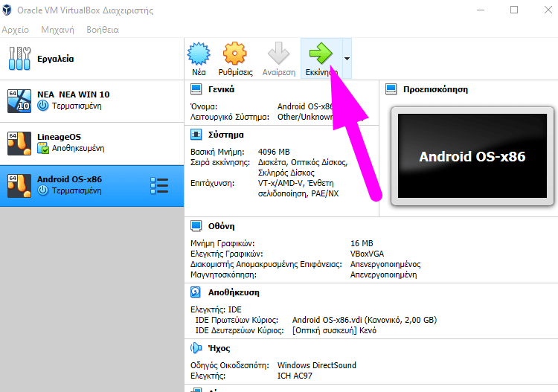Click the Αποθήκευση disk icon
This screenshot has height=392, width=558.
tap(196, 292)
